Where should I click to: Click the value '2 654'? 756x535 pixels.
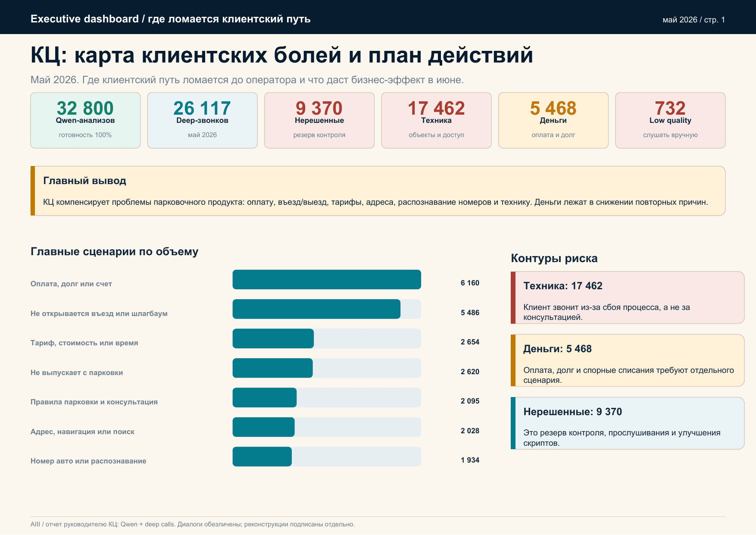tap(470, 342)
